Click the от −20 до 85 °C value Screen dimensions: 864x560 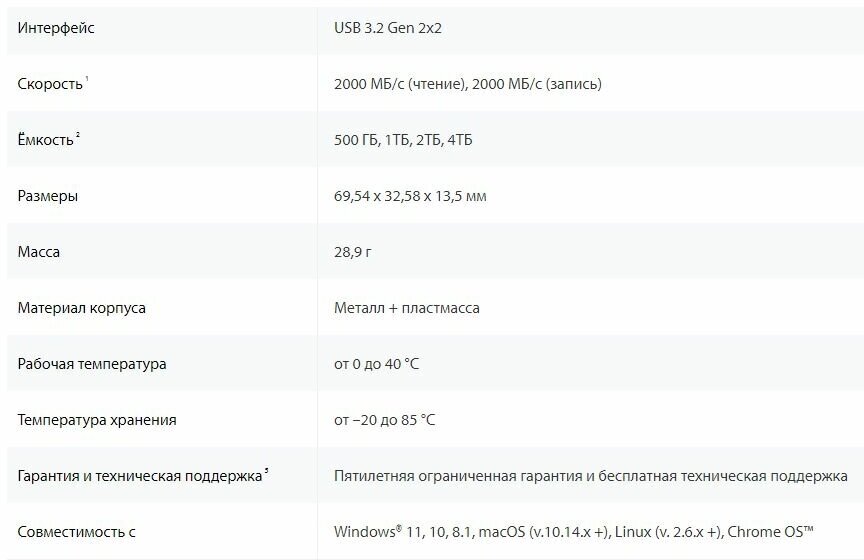pyautogui.click(x=385, y=420)
